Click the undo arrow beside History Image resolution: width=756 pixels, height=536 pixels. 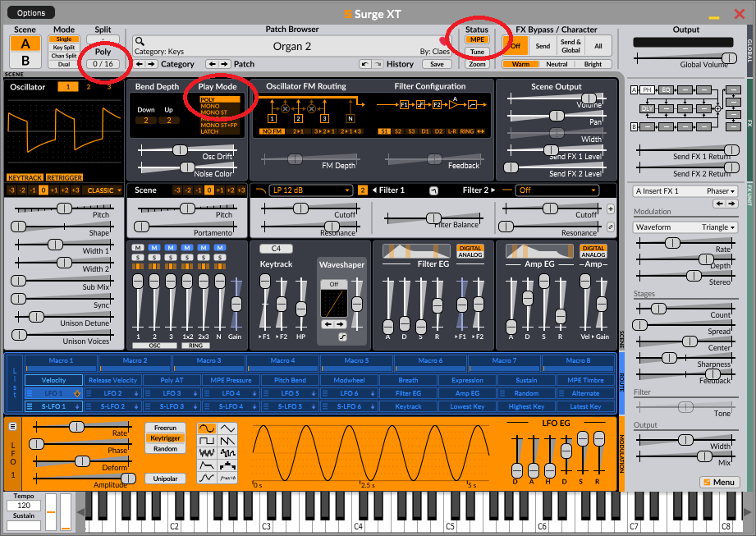[365, 64]
